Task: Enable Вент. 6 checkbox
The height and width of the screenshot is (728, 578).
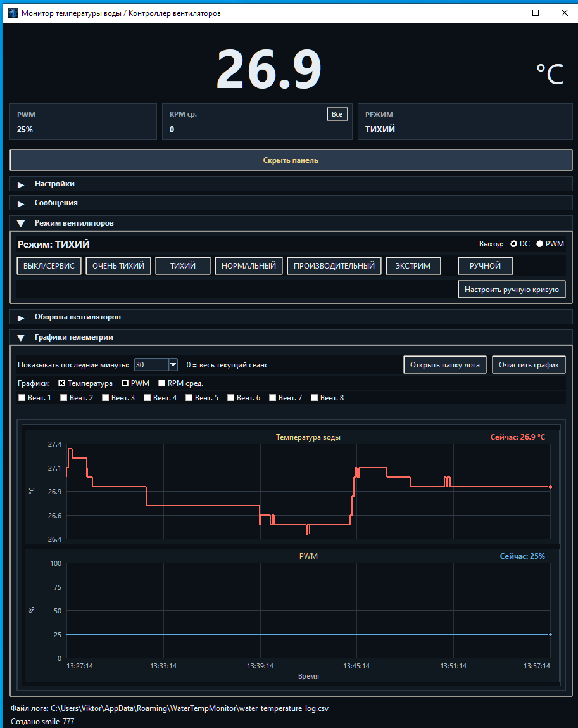Action: coord(230,398)
